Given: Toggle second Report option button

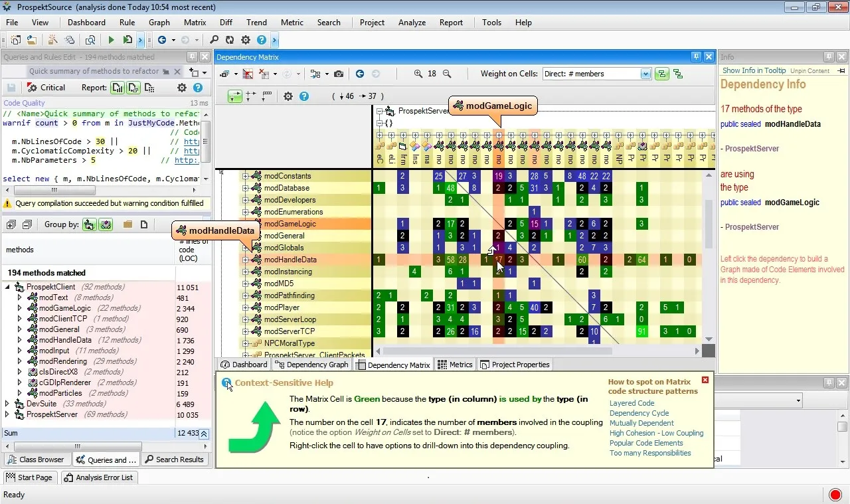Looking at the screenshot, I should point(133,88).
